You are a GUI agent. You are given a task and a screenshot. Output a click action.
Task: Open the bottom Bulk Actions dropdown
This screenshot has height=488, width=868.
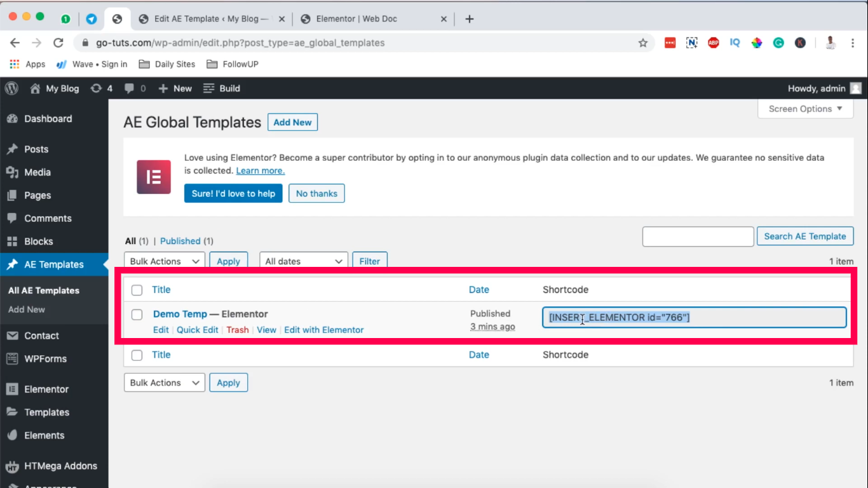tap(165, 383)
